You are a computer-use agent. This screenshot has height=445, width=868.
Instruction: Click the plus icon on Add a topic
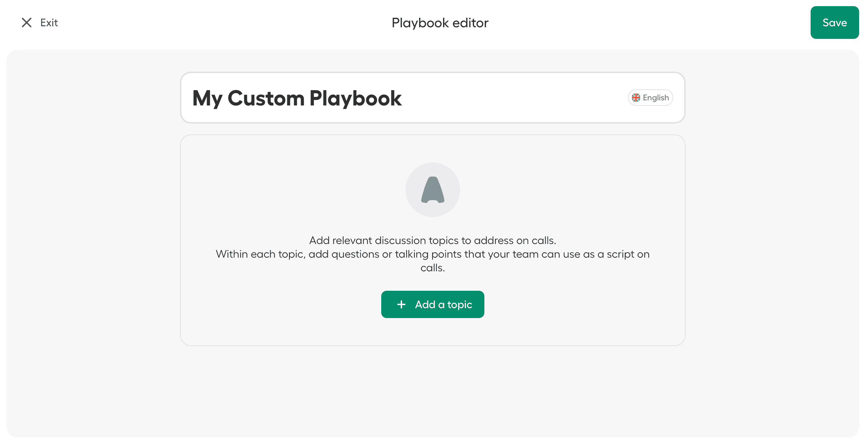(x=401, y=304)
